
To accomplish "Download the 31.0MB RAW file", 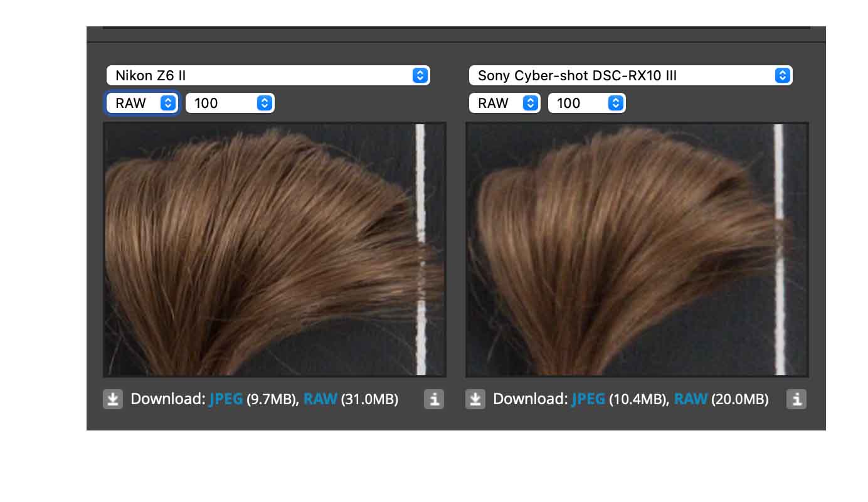I will pyautogui.click(x=320, y=399).
